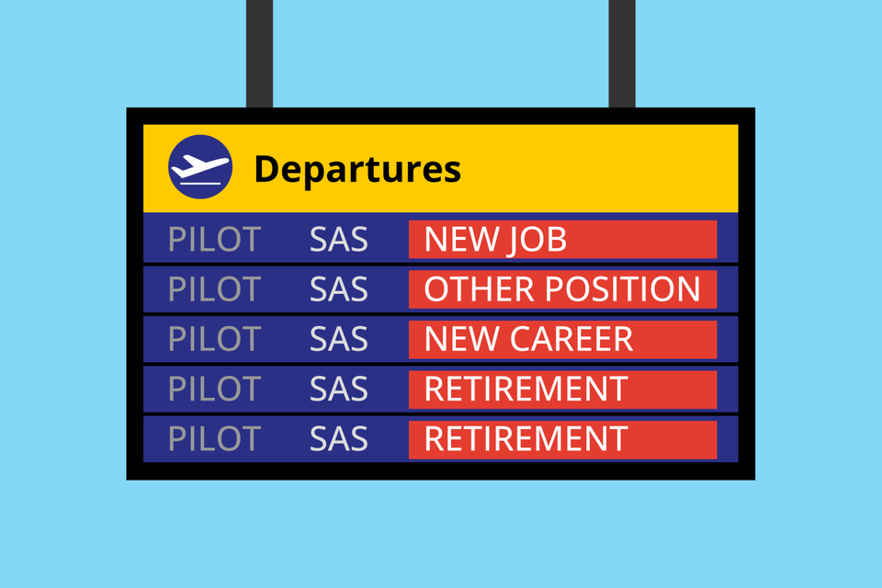
Task: Click the left mounting pole
Action: 259,53
